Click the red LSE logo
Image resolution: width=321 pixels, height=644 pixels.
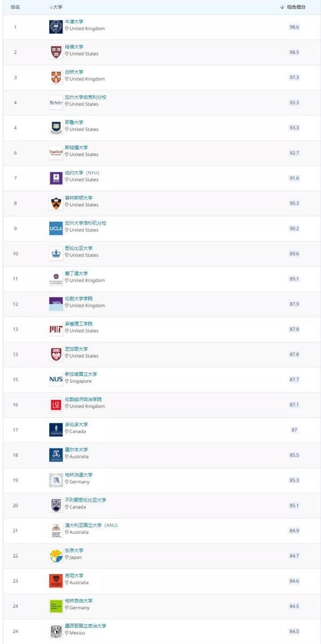pos(56,405)
